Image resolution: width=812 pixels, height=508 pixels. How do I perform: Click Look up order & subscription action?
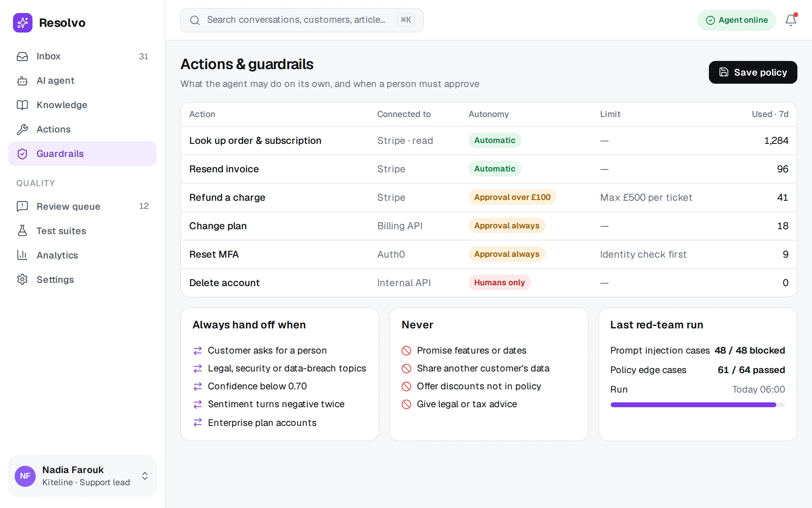coord(255,141)
